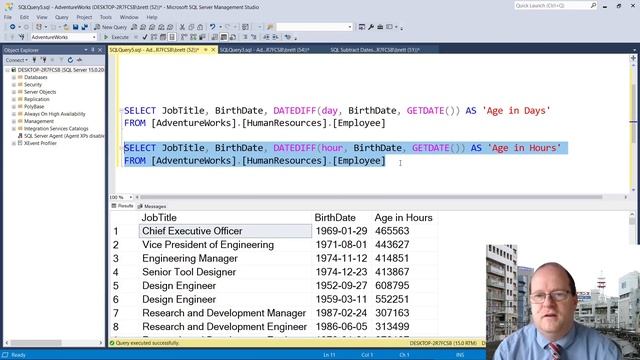Switch to the SQL Subtract Dates tab
The height and width of the screenshot is (360, 640).
tap(375, 50)
